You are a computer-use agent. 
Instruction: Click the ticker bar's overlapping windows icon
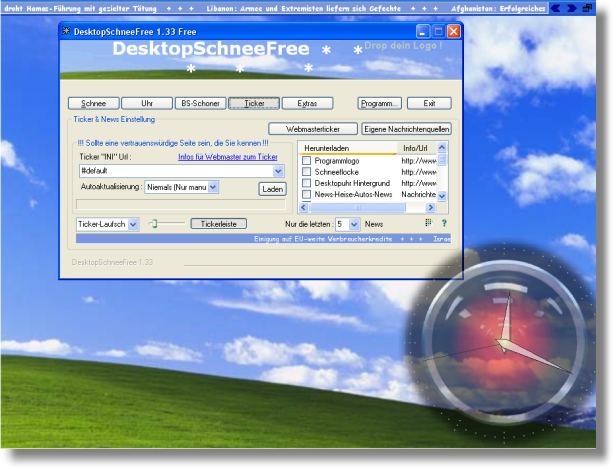(586, 7)
